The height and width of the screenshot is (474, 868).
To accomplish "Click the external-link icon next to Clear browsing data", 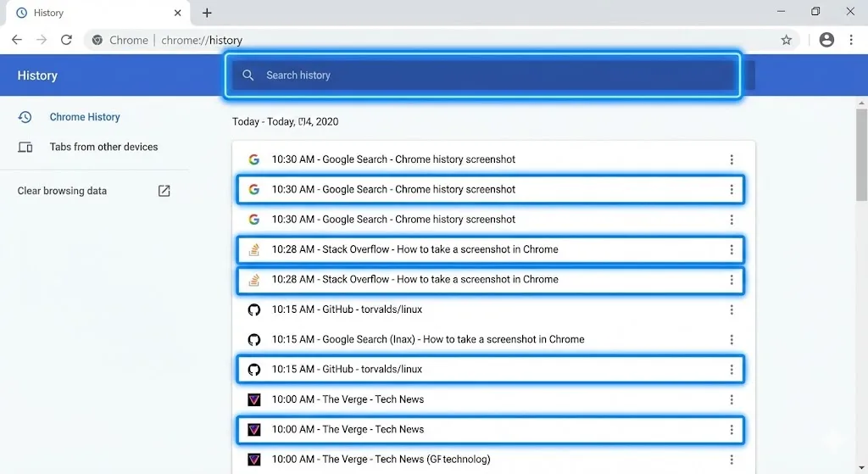I will coord(164,191).
